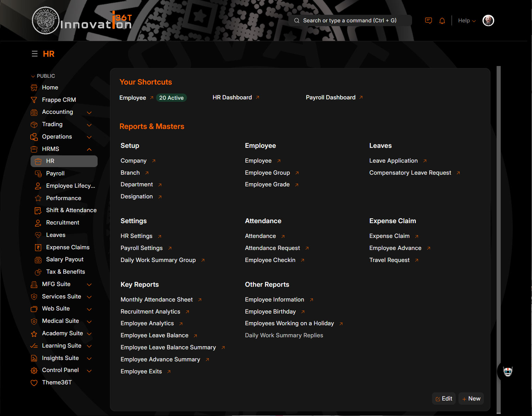
Task: Click the notification bell icon
Action: coord(442,21)
